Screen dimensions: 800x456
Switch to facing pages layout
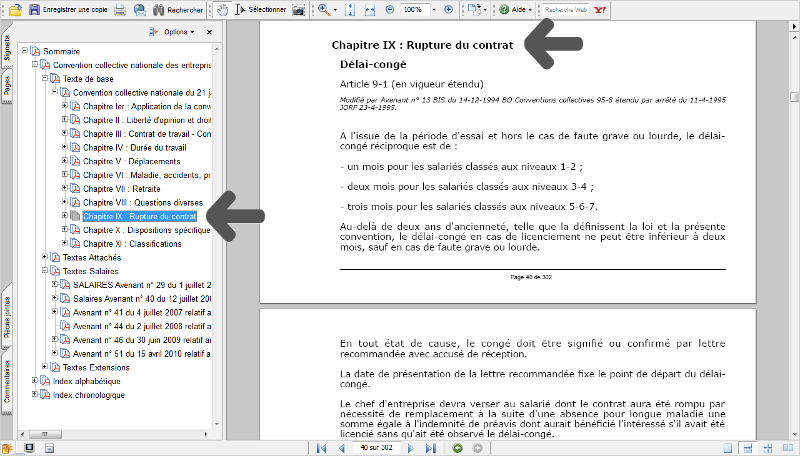pos(787,448)
